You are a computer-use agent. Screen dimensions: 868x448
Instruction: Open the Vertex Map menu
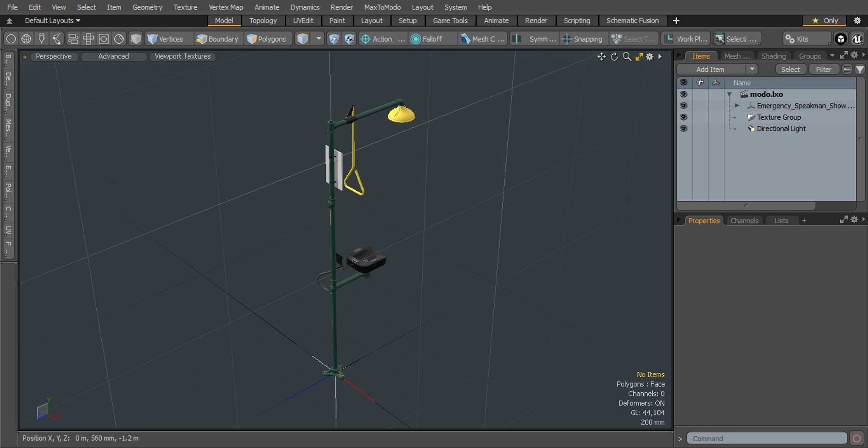226,7
